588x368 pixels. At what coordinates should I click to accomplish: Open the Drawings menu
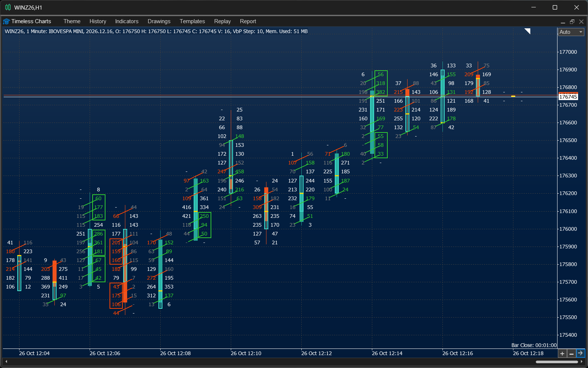pyautogui.click(x=159, y=21)
